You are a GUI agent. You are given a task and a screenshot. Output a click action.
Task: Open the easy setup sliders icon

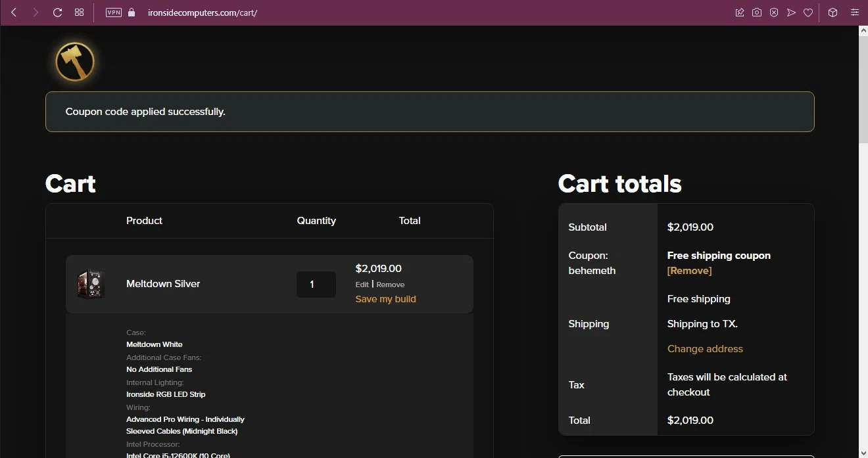[854, 12]
